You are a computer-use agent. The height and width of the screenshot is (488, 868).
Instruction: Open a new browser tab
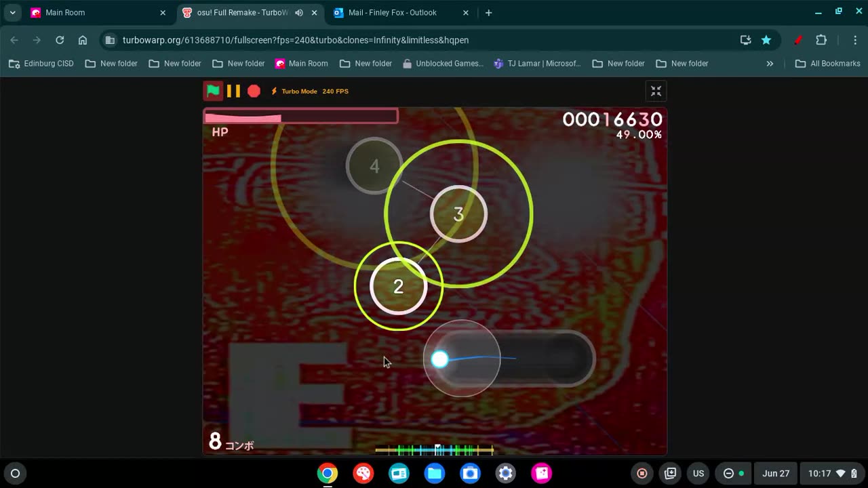pos(489,13)
